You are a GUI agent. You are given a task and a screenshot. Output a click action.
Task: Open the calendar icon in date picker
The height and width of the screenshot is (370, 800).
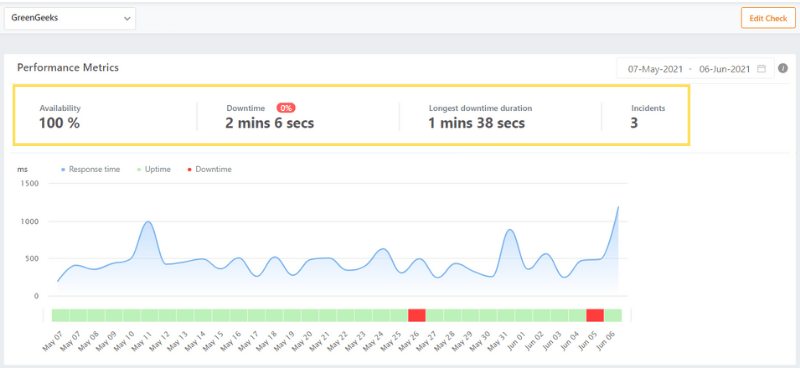click(761, 69)
